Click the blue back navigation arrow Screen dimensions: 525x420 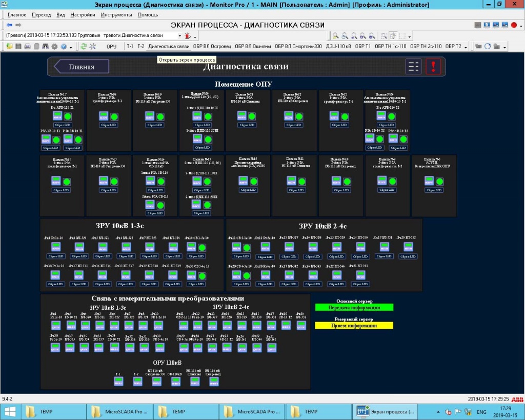click(x=9, y=25)
